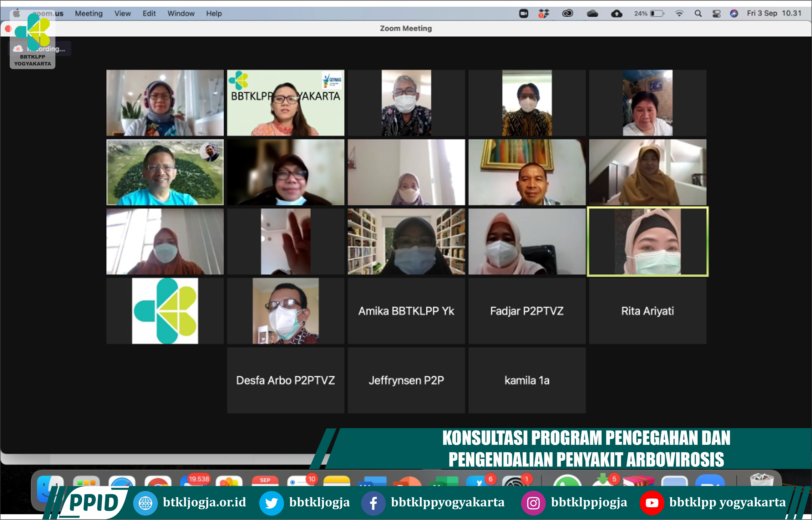The width and height of the screenshot is (812, 520).
Task: Click the Recording indicator badge
Action: point(39,49)
